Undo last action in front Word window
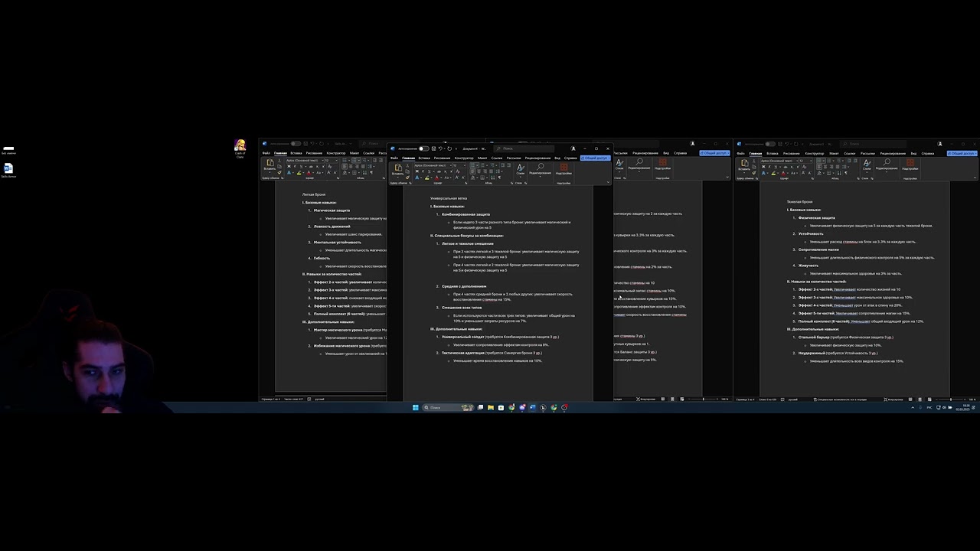 440,148
